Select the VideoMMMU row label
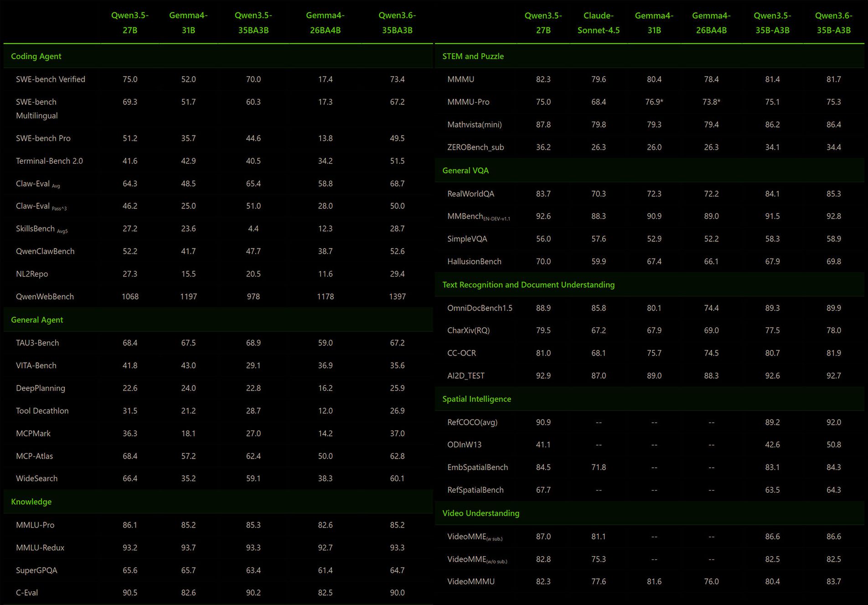 click(x=470, y=582)
